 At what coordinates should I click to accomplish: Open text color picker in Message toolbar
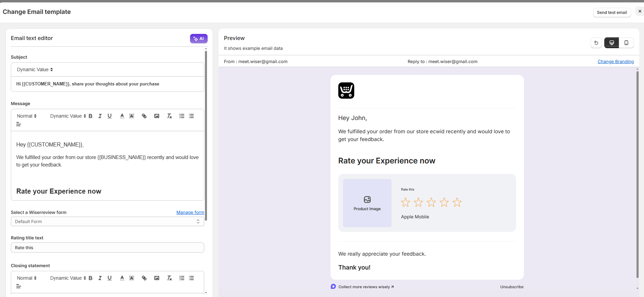(122, 116)
